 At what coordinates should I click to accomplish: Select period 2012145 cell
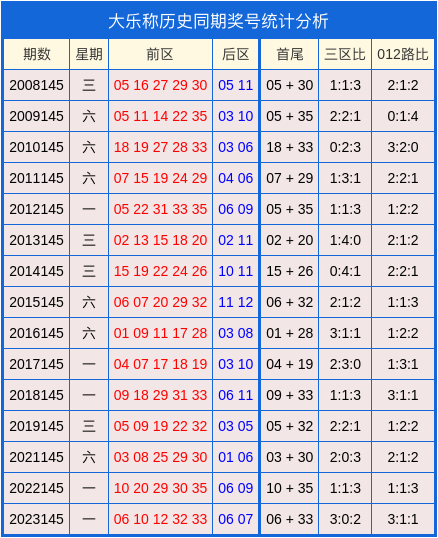coord(37,209)
